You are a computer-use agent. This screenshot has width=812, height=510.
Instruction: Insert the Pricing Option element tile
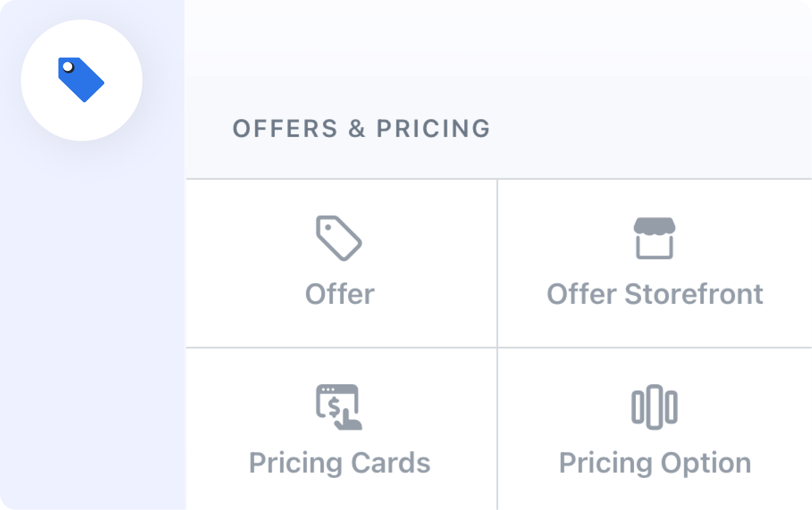[x=655, y=429]
